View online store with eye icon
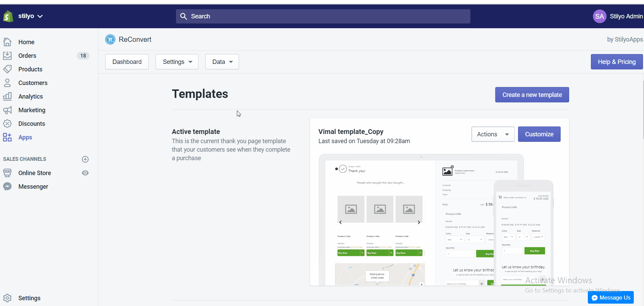 pyautogui.click(x=85, y=173)
